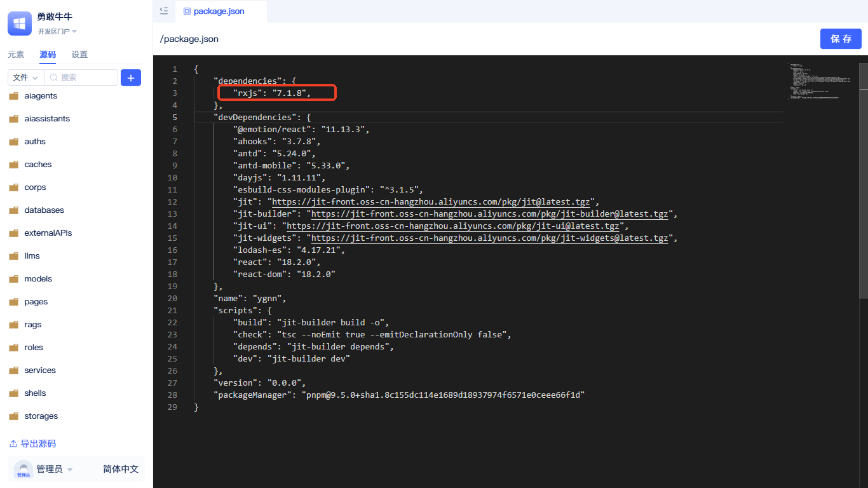Click the "rxjs" dependency text

[x=248, y=93]
